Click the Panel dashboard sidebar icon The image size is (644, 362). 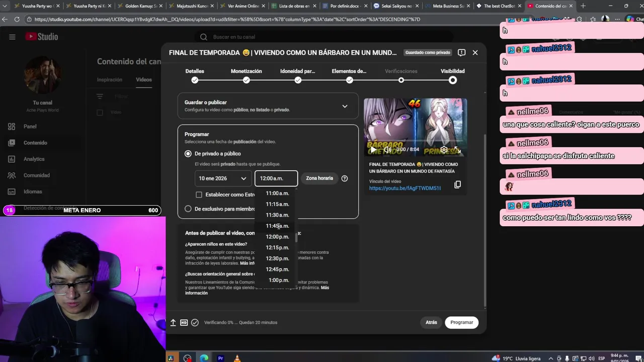pos(12,126)
